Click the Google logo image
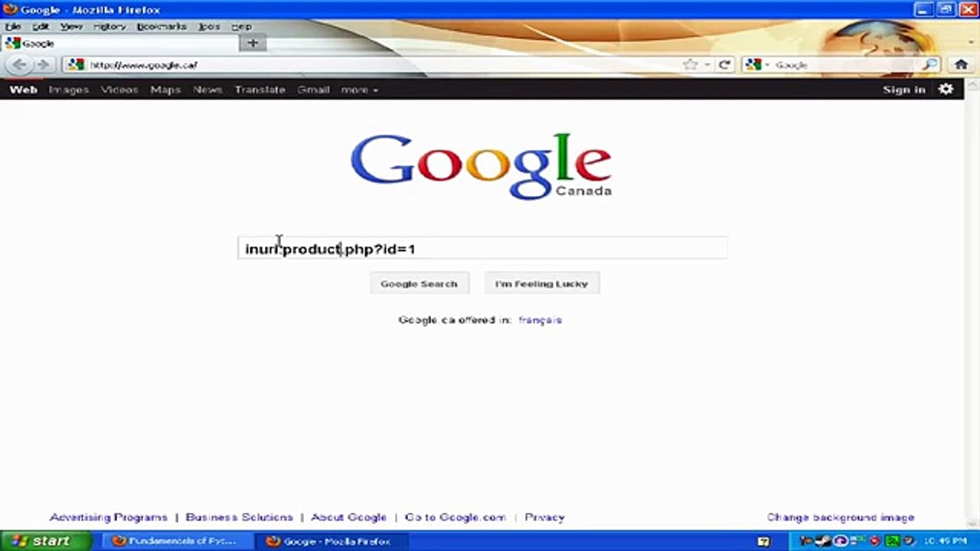980x551 pixels. [x=481, y=166]
